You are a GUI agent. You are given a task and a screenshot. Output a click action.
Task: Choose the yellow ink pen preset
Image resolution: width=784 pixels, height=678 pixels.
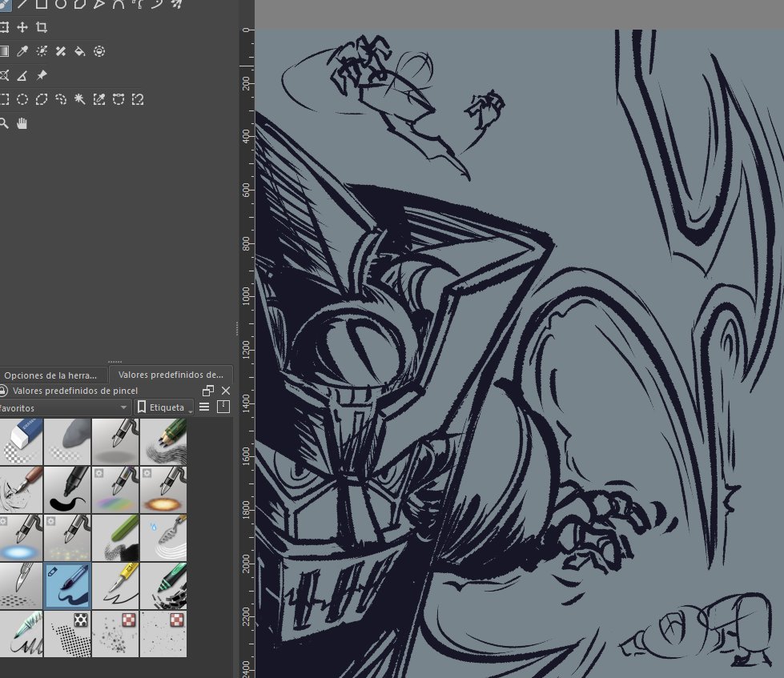click(115, 586)
